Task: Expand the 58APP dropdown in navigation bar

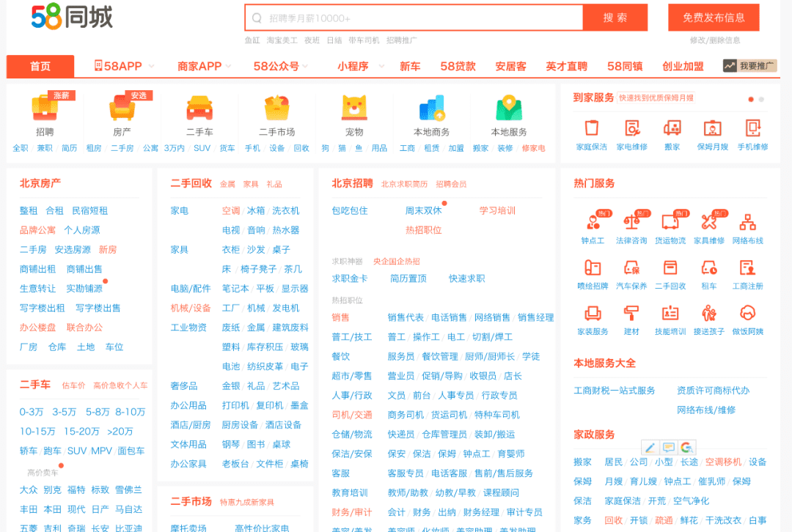Action: (122, 66)
